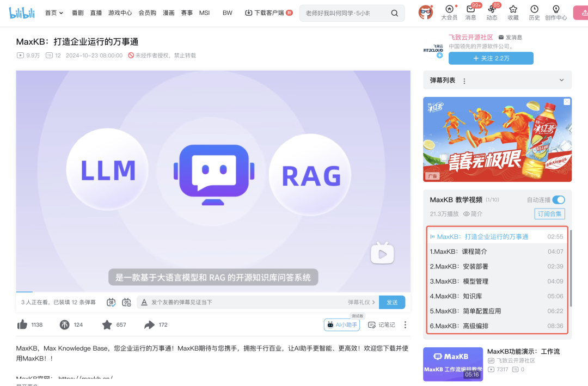Open MaxKB功能演示：工作流 title link

point(523,352)
